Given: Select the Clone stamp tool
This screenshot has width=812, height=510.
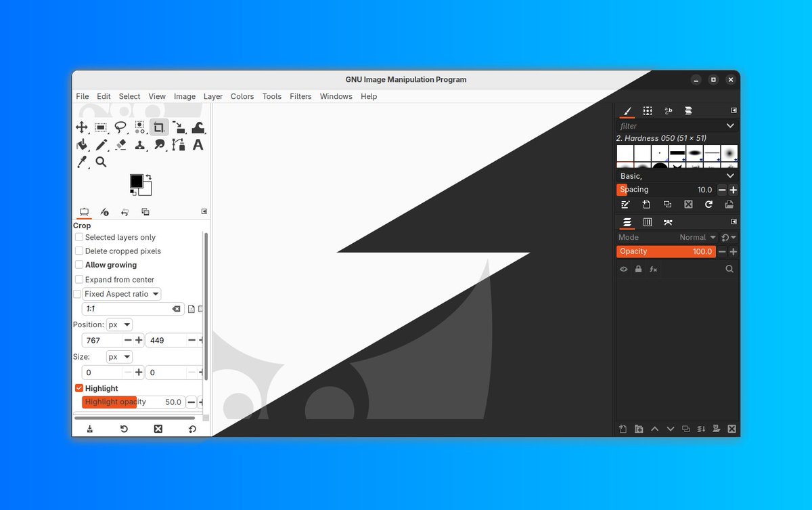Looking at the screenshot, I should (x=139, y=144).
